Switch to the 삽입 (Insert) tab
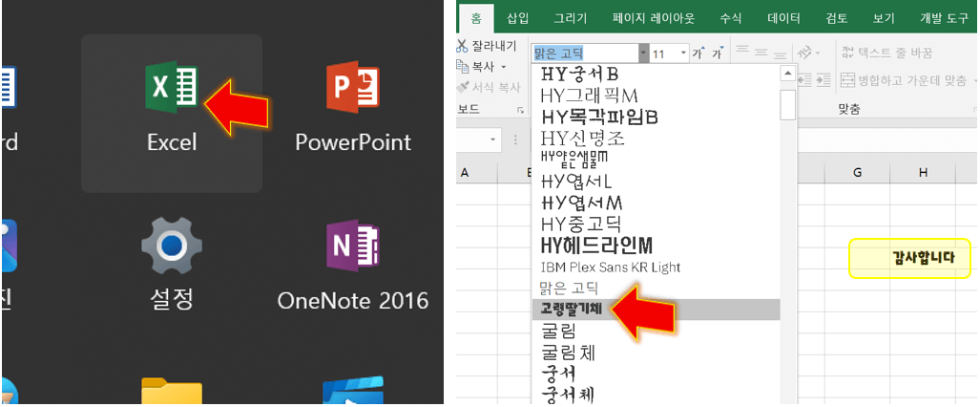980x407 pixels. point(517,19)
